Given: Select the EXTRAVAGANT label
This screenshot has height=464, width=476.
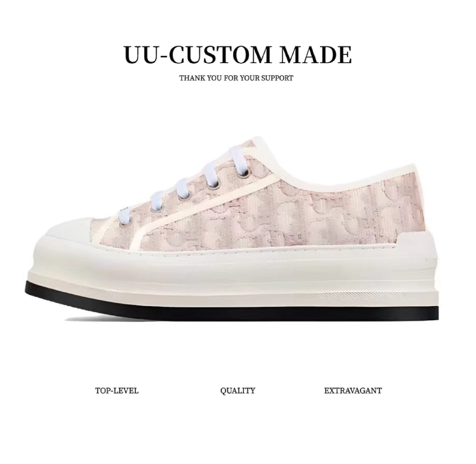Looking at the screenshot, I should [353, 391].
